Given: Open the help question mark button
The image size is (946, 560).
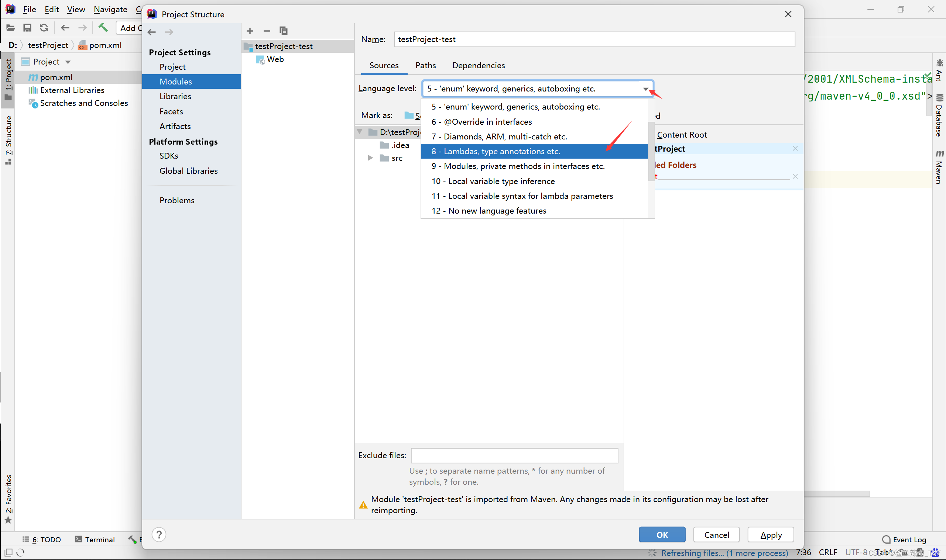Looking at the screenshot, I should pos(159,534).
